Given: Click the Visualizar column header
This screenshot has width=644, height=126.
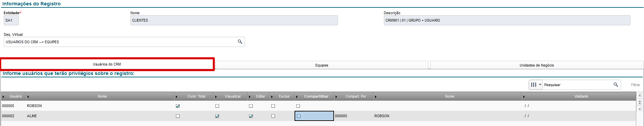Looking at the screenshot, I should point(231,97).
